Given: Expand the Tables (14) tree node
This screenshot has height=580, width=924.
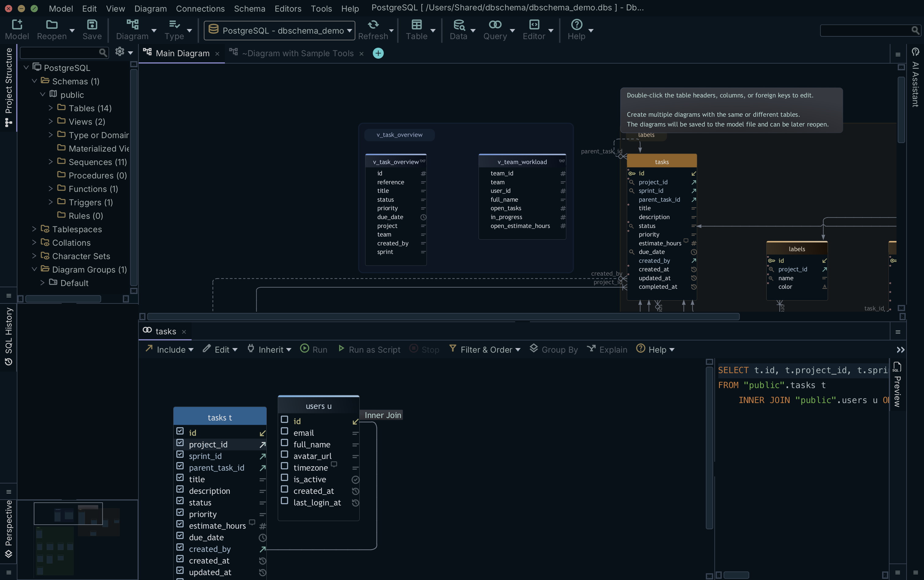Looking at the screenshot, I should click(51, 108).
